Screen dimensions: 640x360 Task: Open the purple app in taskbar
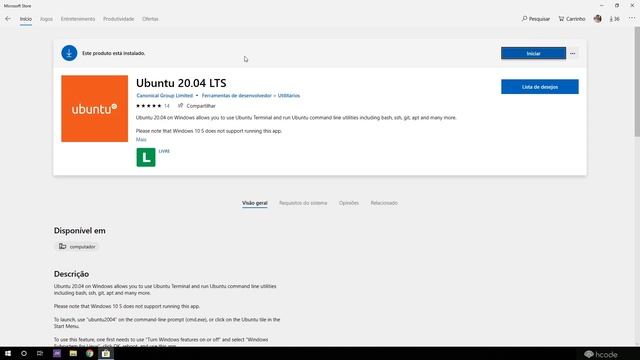pos(57,353)
